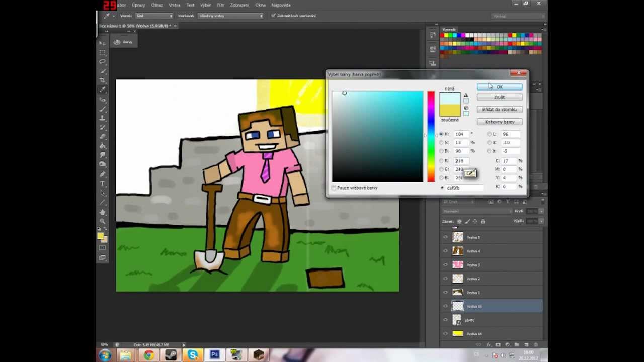
Task: Click Zrušit to cancel color picker
Action: [500, 97]
